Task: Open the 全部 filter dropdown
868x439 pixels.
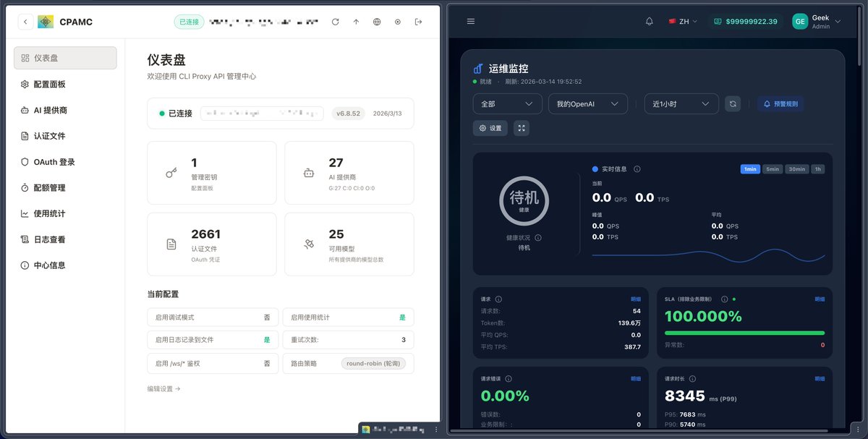Action: (x=507, y=104)
